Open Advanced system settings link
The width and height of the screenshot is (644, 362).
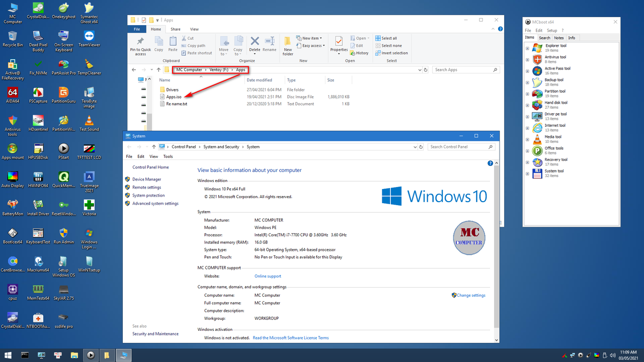(155, 204)
